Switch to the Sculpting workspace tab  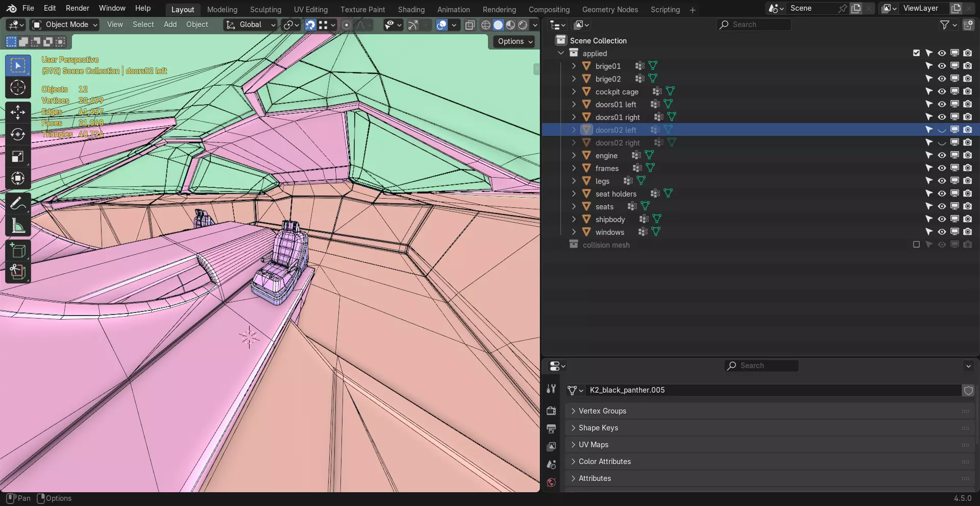[x=265, y=10]
